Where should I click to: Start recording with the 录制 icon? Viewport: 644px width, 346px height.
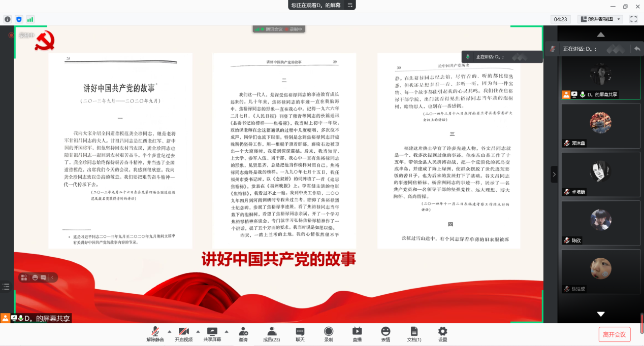pos(329,334)
